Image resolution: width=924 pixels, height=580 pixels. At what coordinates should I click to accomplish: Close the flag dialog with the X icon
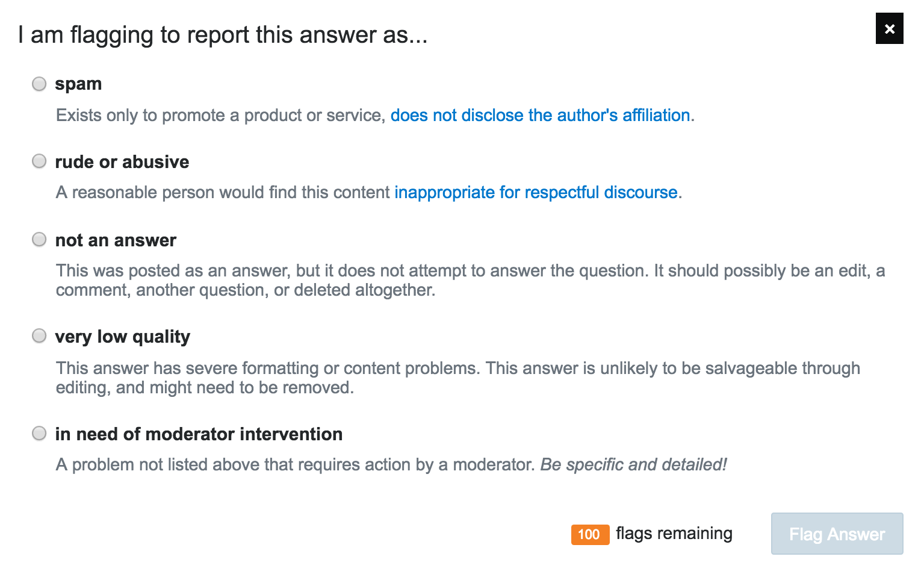889,29
